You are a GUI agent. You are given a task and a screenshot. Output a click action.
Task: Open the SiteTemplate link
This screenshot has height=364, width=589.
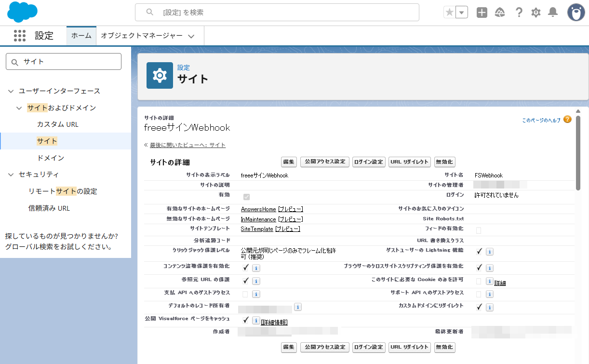(x=257, y=229)
